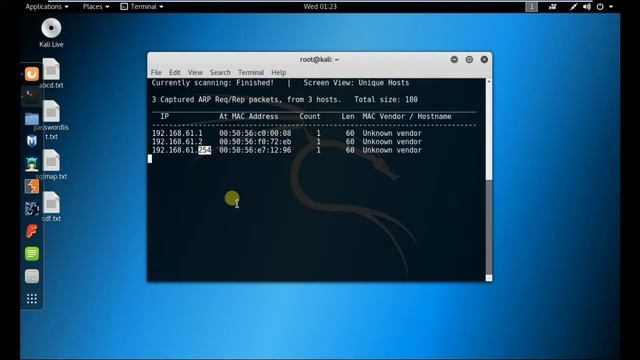Viewport: 640px width, 360px height.
Task: Click the root@kali title bar
Action: tap(319, 60)
